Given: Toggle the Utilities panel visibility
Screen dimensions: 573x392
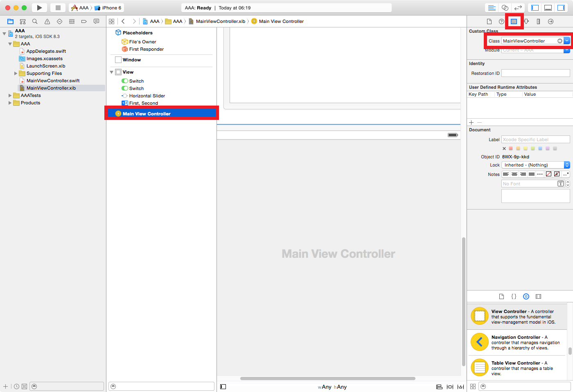Looking at the screenshot, I should tap(561, 8).
